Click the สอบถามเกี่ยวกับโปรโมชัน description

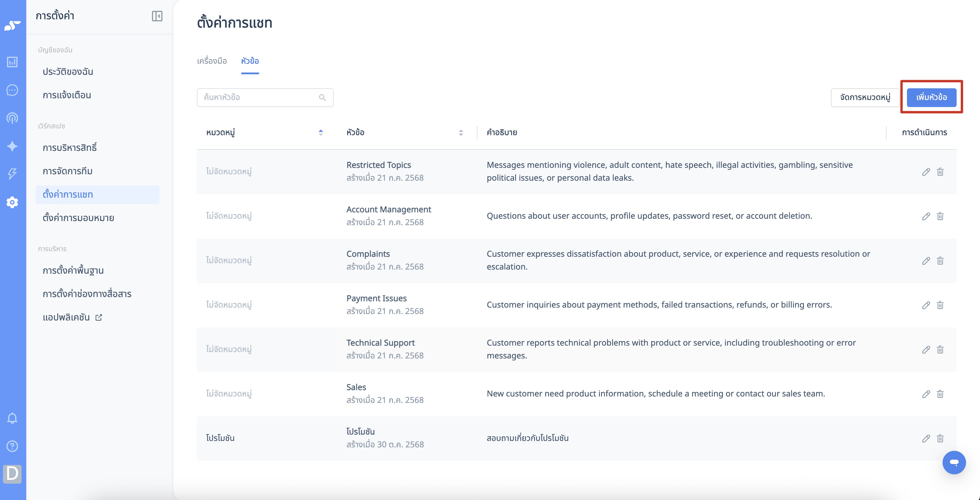[x=528, y=438]
